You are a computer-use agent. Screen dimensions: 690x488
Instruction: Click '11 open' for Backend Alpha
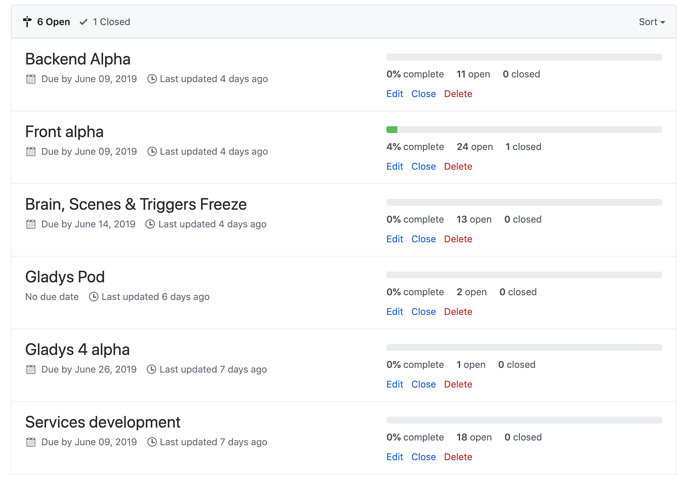point(473,74)
